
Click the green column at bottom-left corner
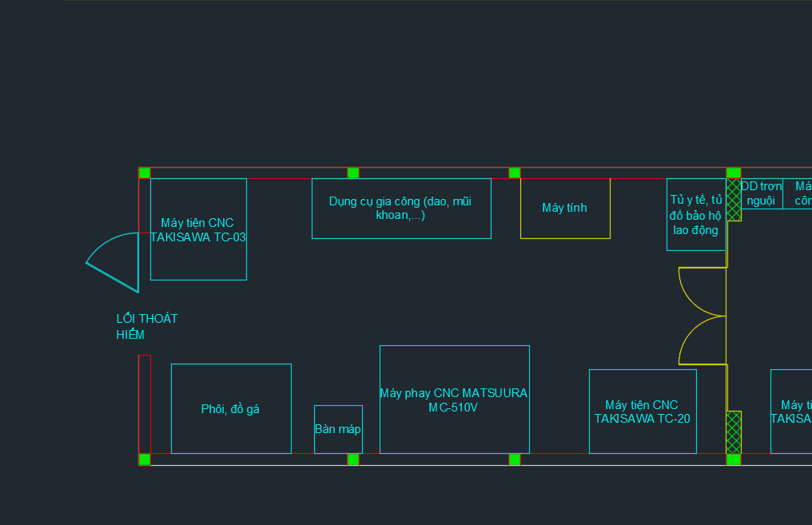click(x=145, y=459)
